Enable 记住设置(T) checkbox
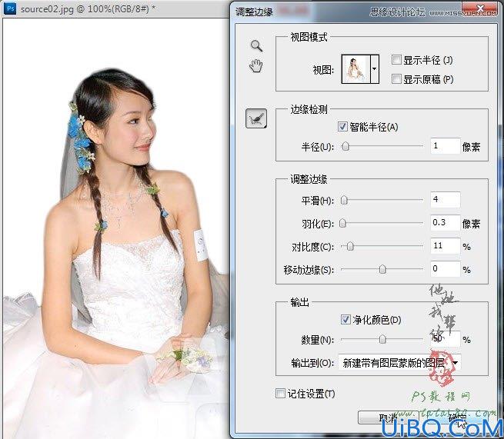 tap(280, 393)
